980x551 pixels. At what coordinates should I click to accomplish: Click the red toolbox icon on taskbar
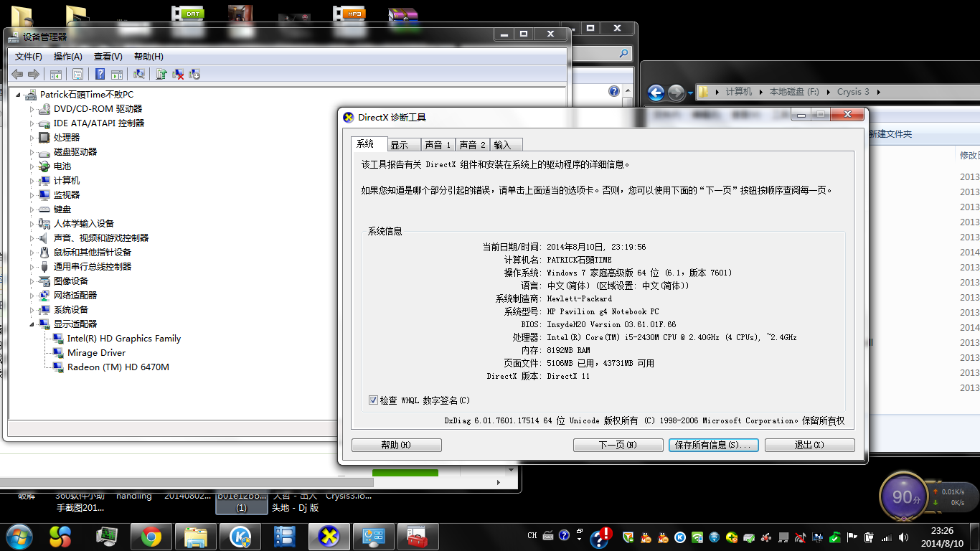418,536
